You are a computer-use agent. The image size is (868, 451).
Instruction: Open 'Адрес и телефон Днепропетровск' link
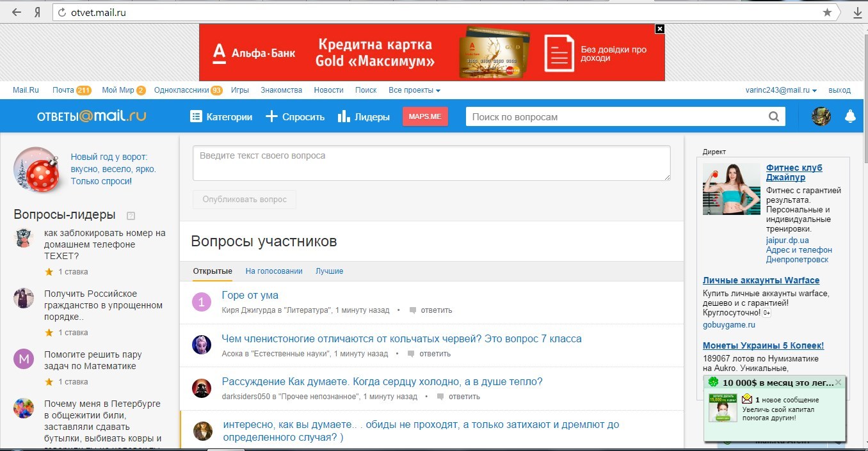(799, 255)
